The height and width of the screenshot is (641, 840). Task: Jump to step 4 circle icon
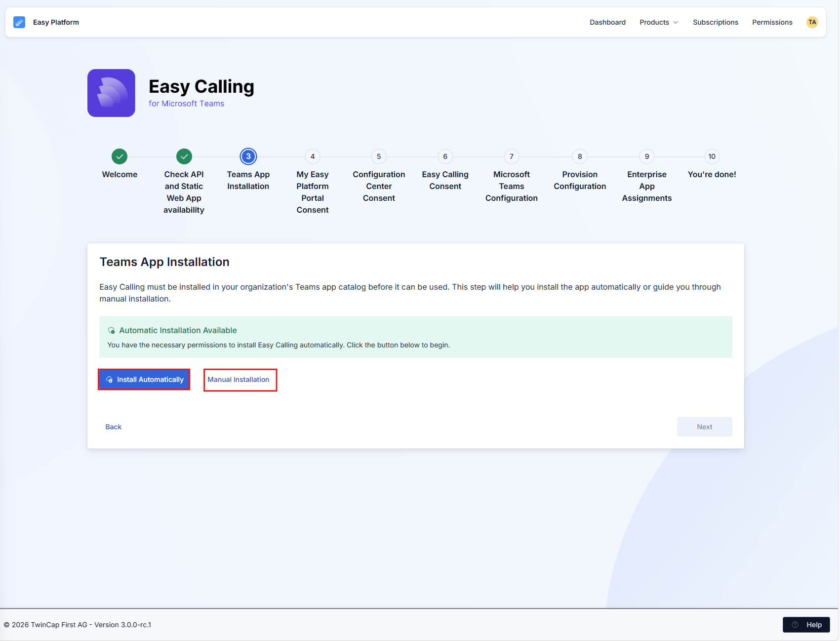(x=313, y=156)
